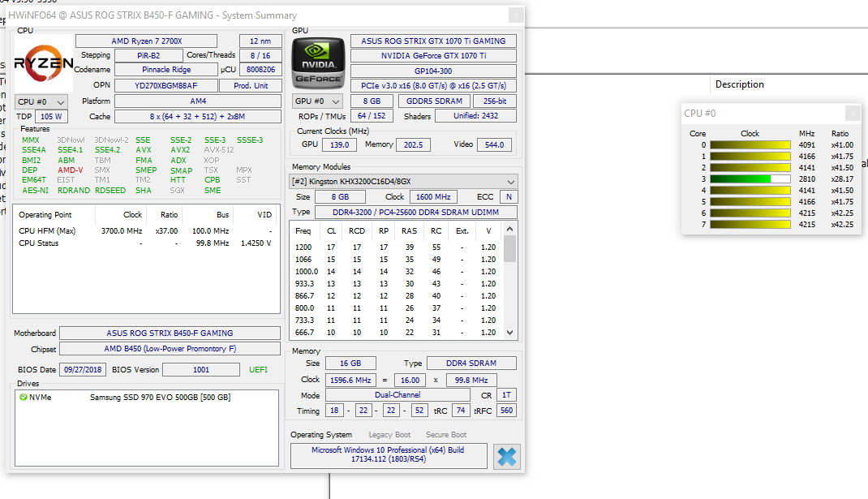Click the ASUS ROG STRIX GTX 1070 Ti field

[x=433, y=41]
